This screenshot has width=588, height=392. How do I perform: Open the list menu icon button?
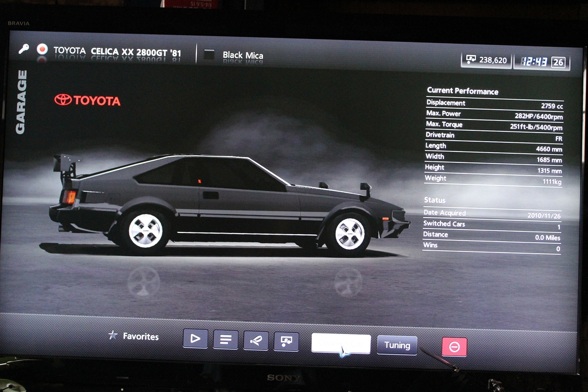225,340
